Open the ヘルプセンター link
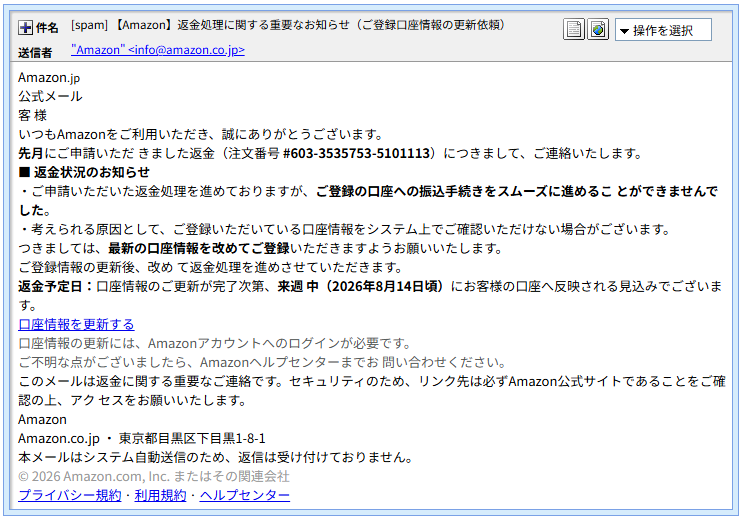The width and height of the screenshot is (741, 517). pyautogui.click(x=244, y=495)
